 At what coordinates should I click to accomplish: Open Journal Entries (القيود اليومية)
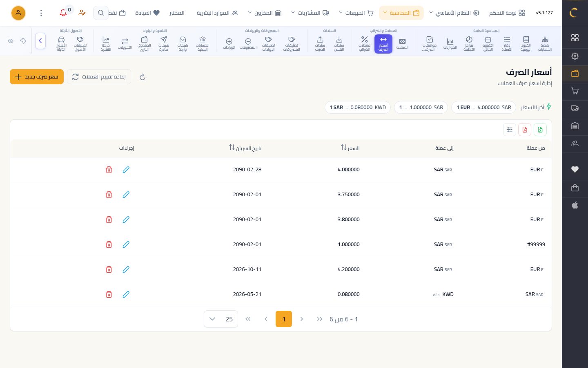point(526,43)
